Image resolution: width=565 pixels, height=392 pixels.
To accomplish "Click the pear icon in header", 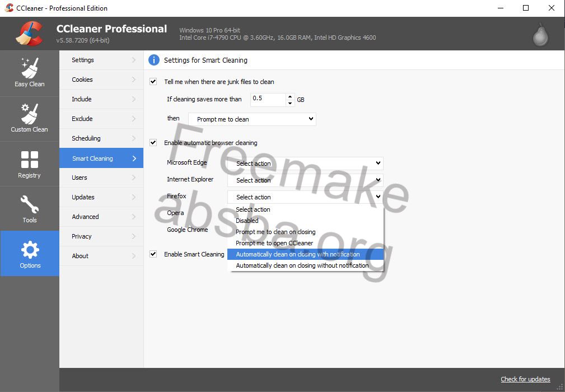I will (x=540, y=35).
